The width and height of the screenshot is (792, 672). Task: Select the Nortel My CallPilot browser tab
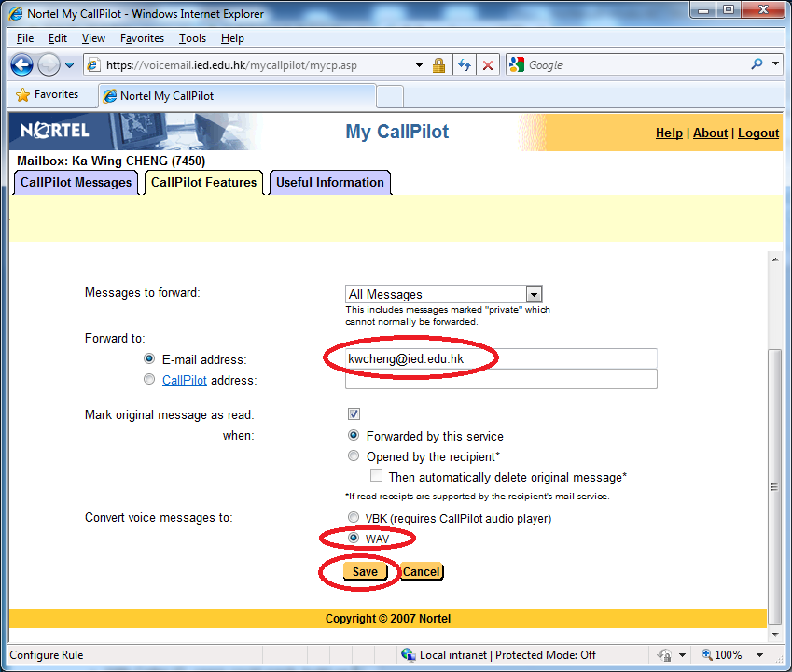click(x=237, y=96)
